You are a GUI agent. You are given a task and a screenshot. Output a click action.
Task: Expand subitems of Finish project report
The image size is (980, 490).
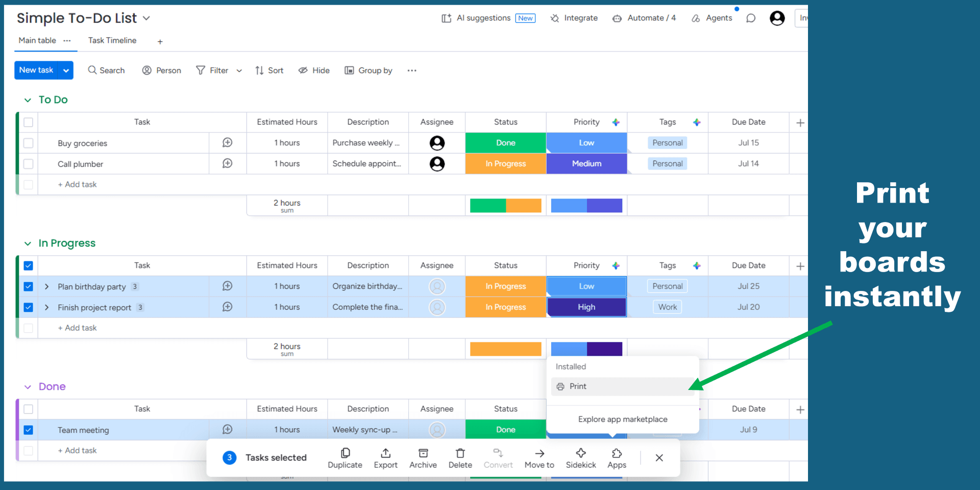46,307
